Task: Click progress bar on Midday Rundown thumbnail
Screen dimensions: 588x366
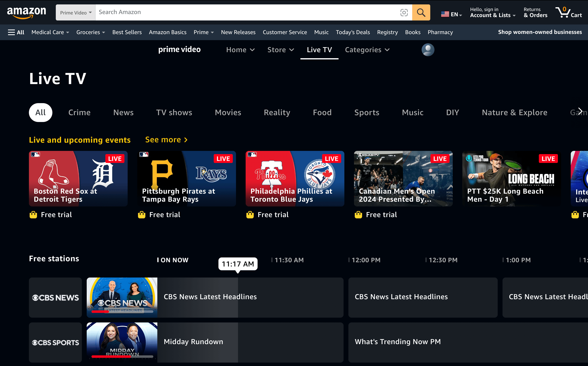Action: (x=122, y=357)
